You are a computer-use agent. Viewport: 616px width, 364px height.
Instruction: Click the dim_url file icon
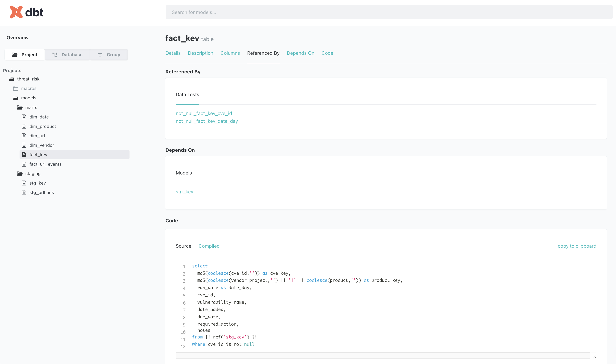(24, 136)
